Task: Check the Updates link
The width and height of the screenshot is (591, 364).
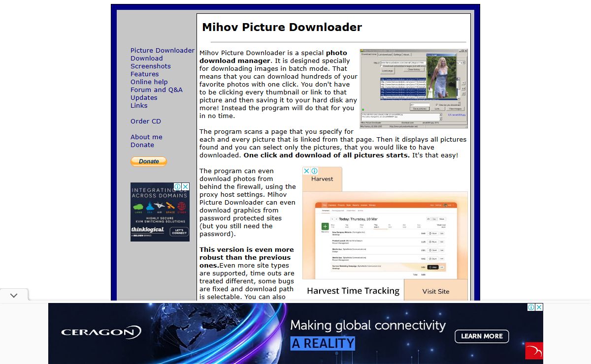Action: click(x=144, y=98)
